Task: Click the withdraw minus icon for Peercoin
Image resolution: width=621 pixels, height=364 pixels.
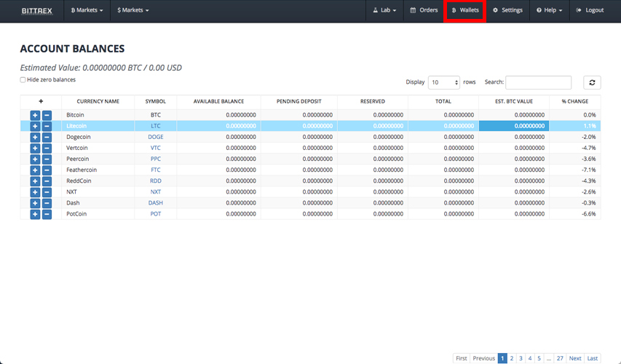Action: (x=47, y=159)
